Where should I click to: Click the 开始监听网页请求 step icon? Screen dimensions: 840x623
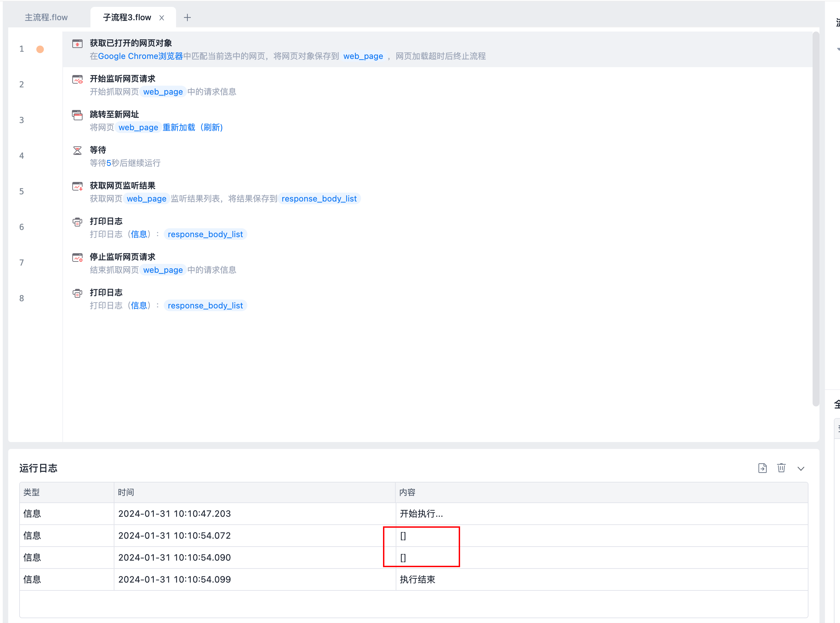77,80
